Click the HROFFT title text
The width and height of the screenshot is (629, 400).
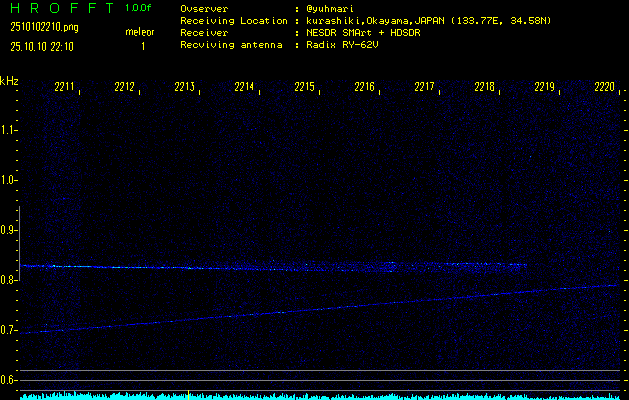pos(58,8)
